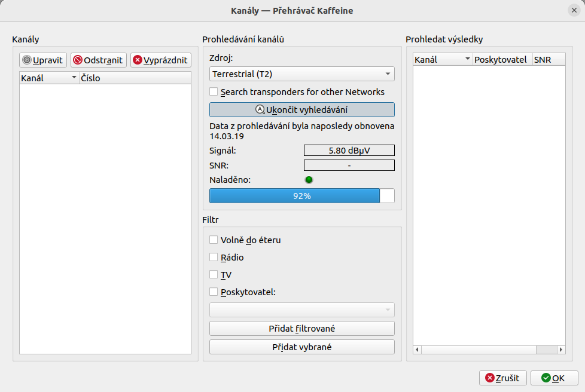This screenshot has height=392, width=585.
Task: Check the Rádio filter checkbox
Action: (214, 258)
